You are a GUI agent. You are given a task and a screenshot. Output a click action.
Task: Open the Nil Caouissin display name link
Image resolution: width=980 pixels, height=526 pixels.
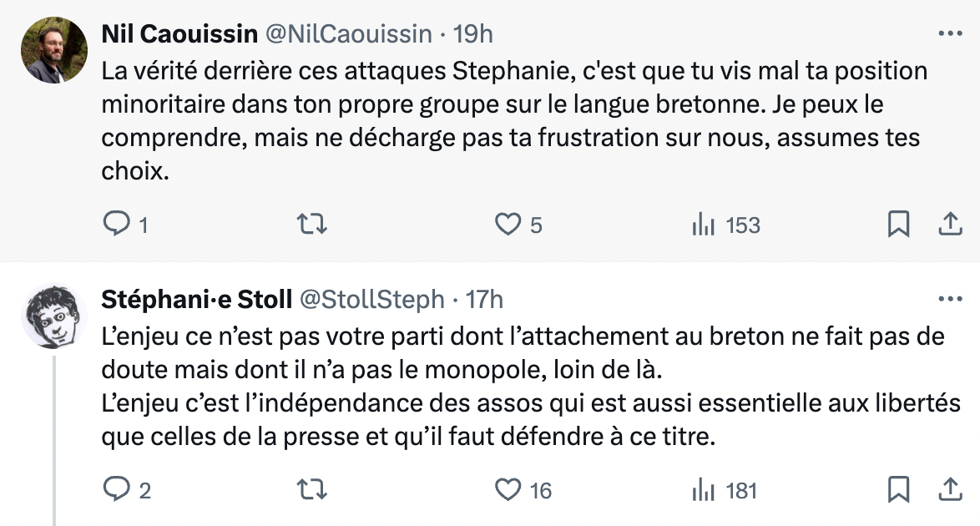179,34
